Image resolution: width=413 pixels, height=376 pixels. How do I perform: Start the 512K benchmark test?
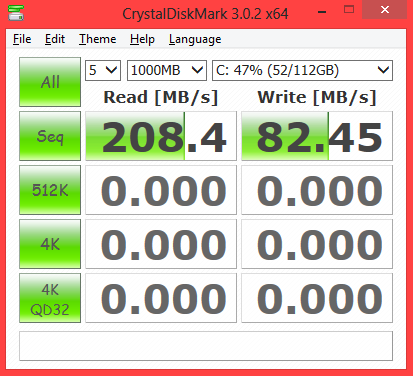coord(50,190)
